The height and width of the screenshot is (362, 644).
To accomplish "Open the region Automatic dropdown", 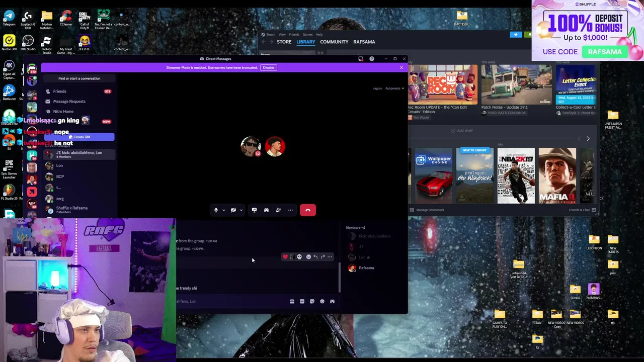I will pos(395,88).
